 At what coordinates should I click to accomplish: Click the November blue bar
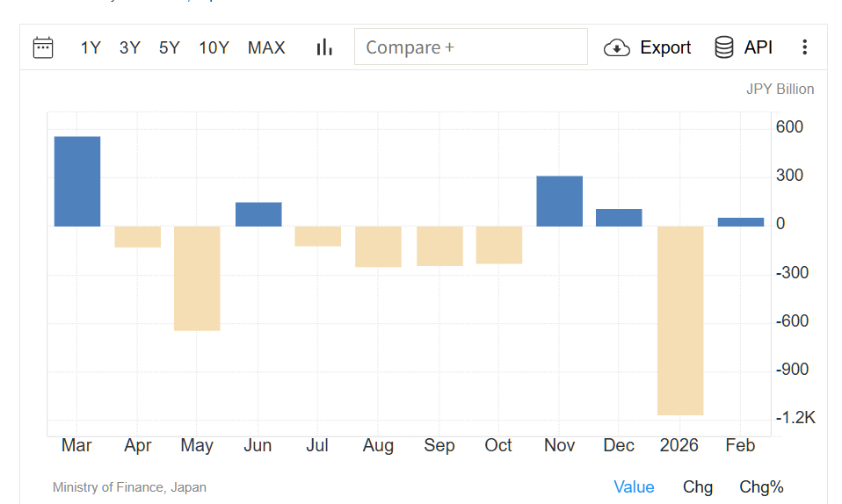[559, 201]
